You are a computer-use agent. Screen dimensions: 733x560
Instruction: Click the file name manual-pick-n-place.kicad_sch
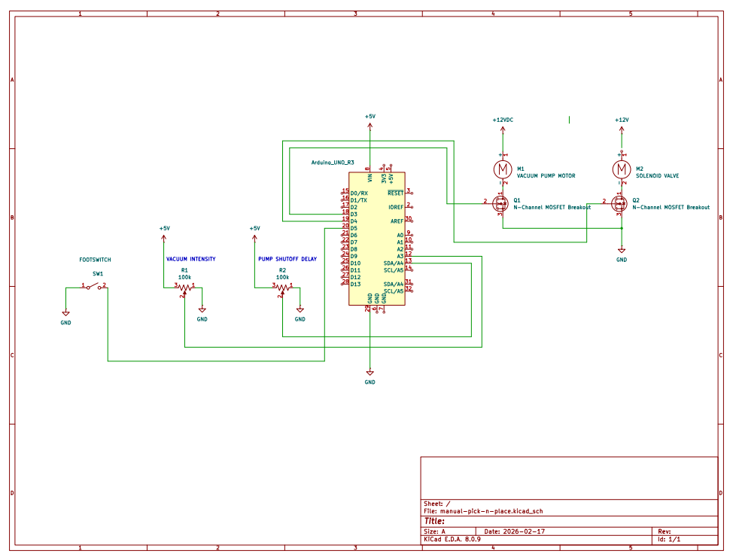pos(491,511)
